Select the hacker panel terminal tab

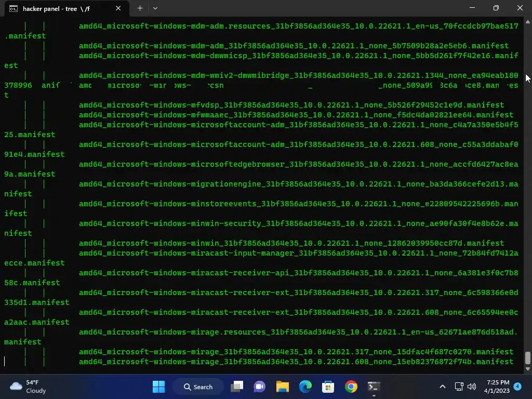point(66,8)
